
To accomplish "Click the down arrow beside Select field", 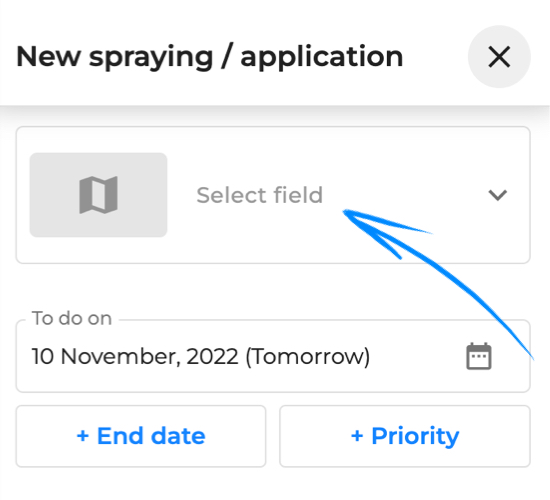I will [x=498, y=195].
